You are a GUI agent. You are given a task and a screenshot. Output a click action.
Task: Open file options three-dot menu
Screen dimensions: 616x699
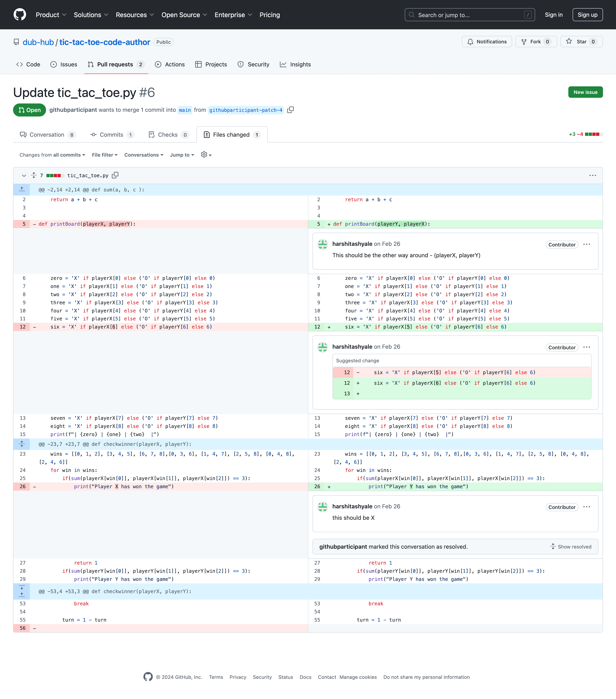[592, 175]
